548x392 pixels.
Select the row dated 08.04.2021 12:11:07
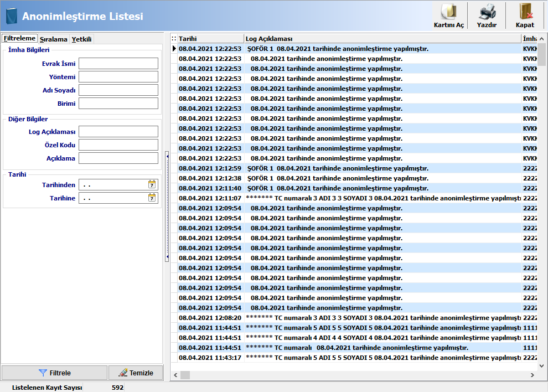(354, 198)
